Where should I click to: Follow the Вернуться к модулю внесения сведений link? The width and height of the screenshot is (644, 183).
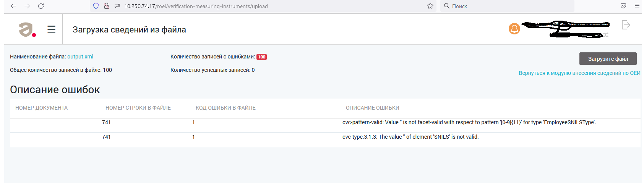(x=579, y=73)
